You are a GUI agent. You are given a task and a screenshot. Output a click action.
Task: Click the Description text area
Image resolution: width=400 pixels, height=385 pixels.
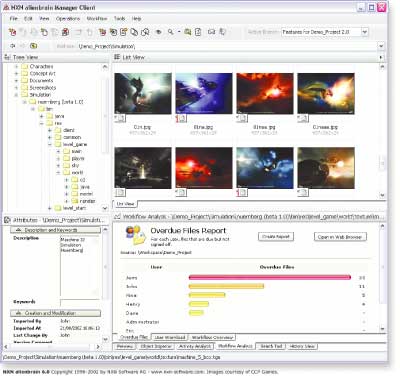pos(80,265)
